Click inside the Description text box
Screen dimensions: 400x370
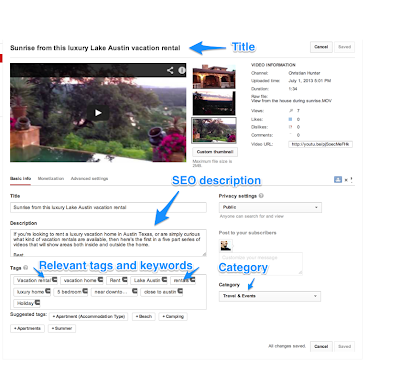point(108,243)
